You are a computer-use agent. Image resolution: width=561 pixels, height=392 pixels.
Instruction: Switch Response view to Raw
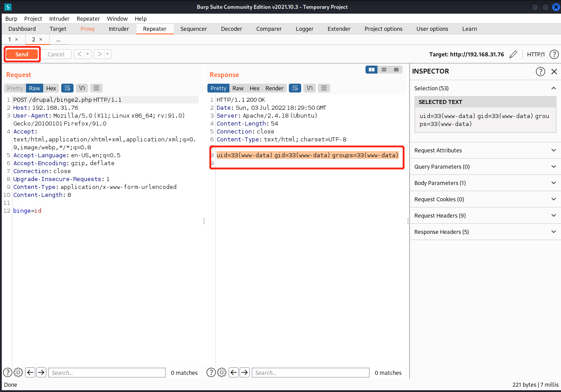pyautogui.click(x=238, y=88)
